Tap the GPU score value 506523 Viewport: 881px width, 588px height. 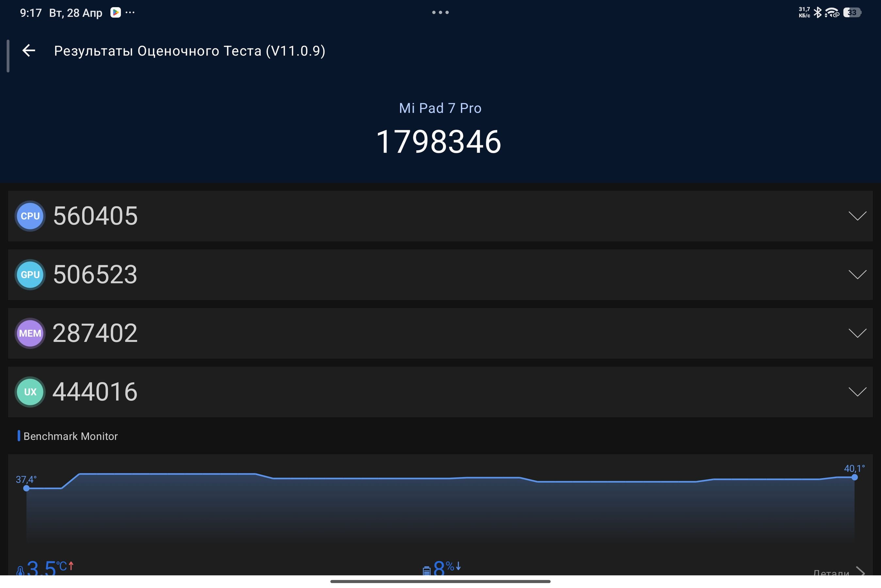pyautogui.click(x=95, y=274)
